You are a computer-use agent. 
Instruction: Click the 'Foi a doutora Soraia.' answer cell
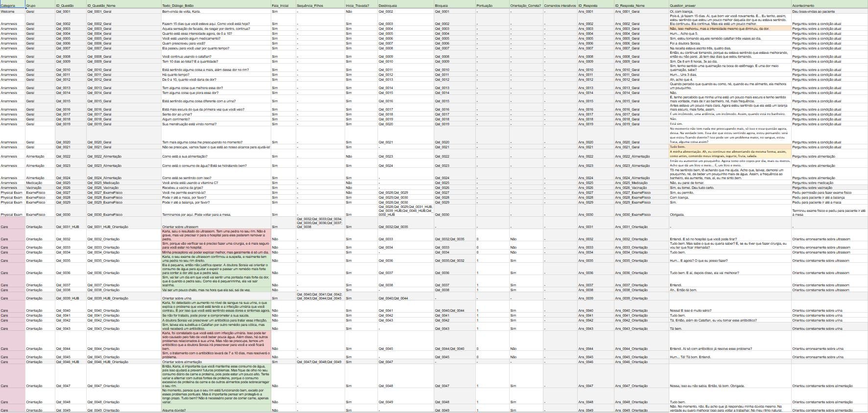coord(730,44)
